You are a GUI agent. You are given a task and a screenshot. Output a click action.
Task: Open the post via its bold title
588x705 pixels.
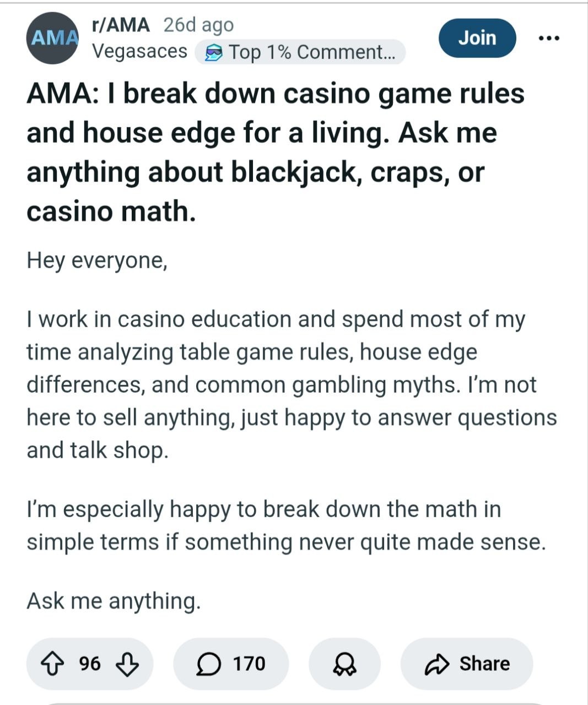tap(276, 152)
